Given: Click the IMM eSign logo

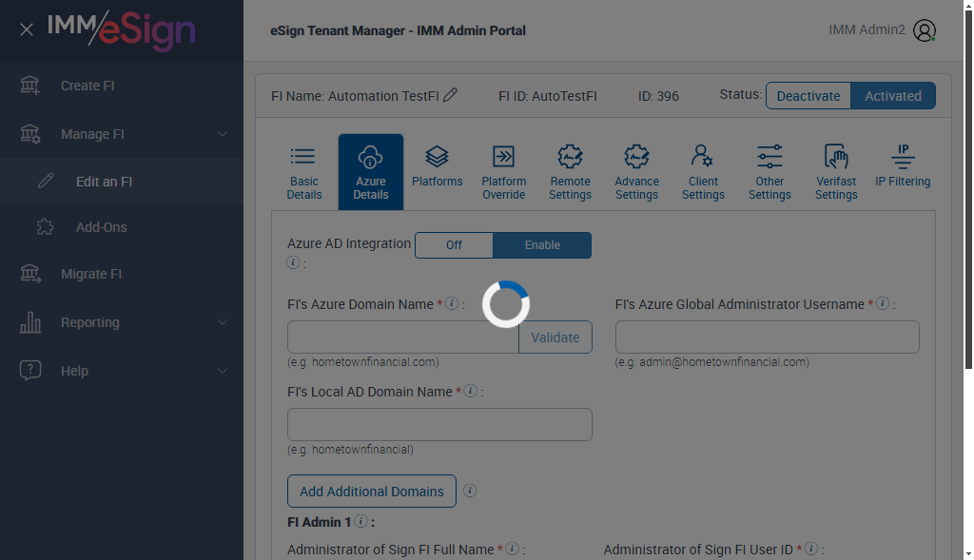Looking at the screenshot, I should click(x=122, y=29).
